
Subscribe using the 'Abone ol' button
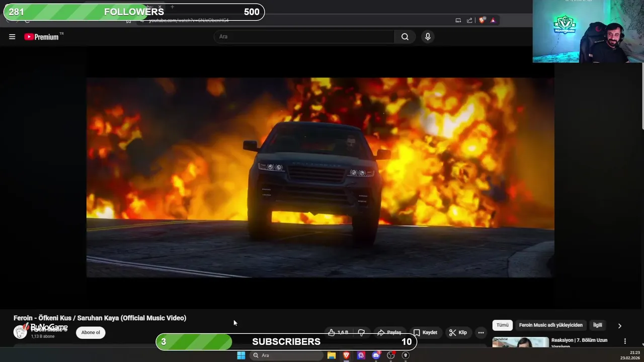(91, 332)
